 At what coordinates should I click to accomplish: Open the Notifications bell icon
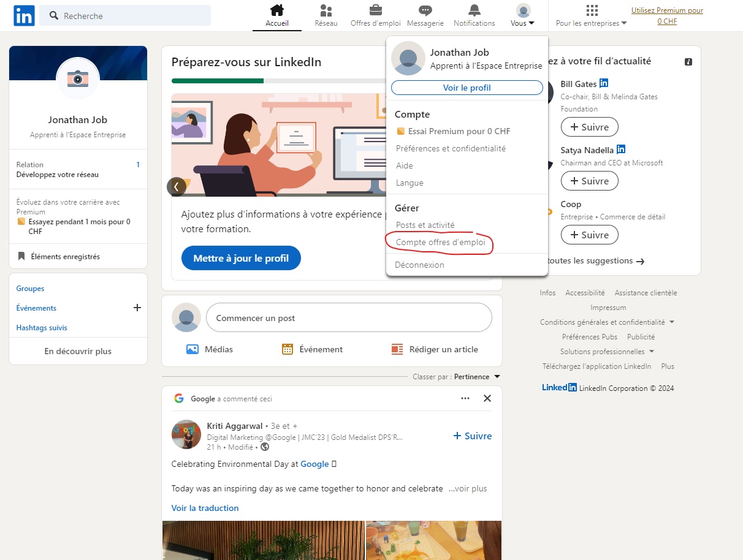[474, 10]
